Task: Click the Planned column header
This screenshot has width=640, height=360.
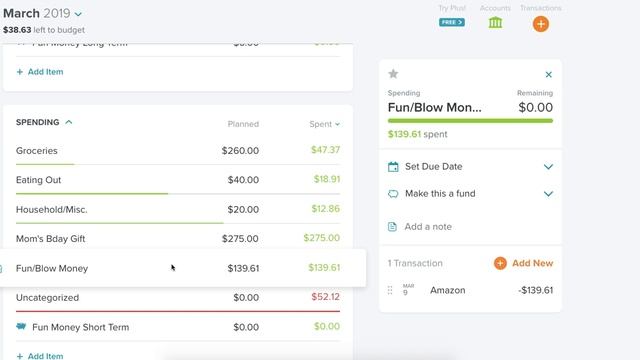Action: (x=243, y=124)
